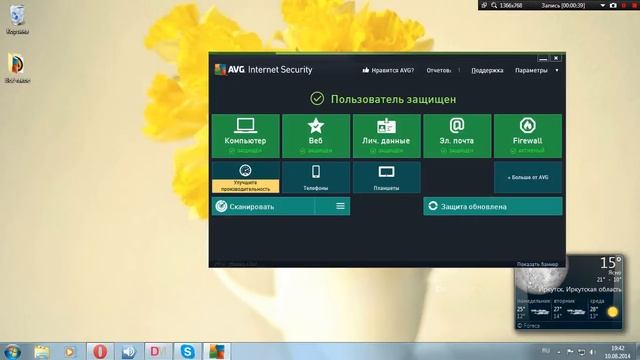Open the speaker app taskbar icon

point(129,351)
